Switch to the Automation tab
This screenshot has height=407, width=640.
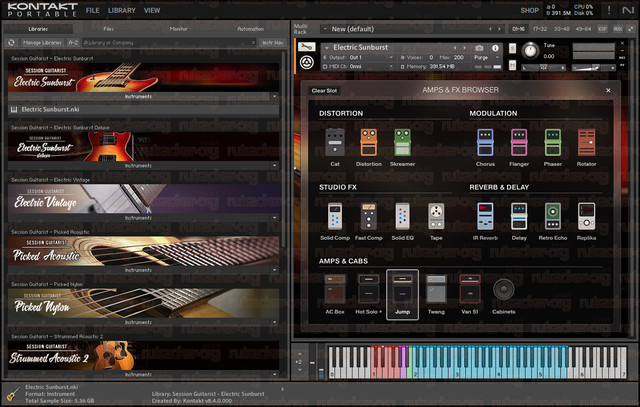coord(250,29)
